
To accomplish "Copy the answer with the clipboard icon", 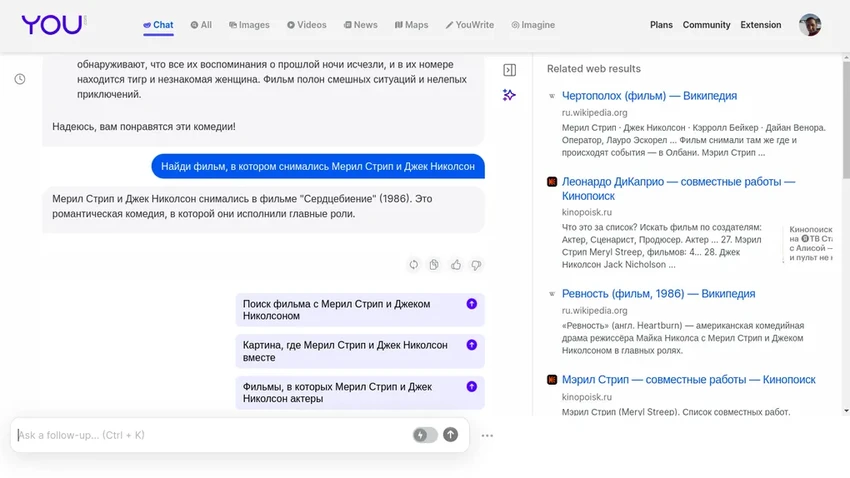I will point(434,265).
